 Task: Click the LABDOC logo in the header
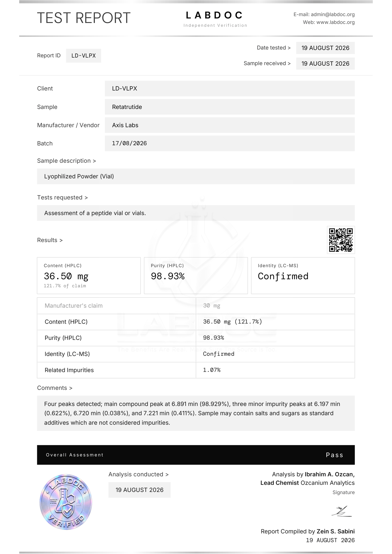215,18
